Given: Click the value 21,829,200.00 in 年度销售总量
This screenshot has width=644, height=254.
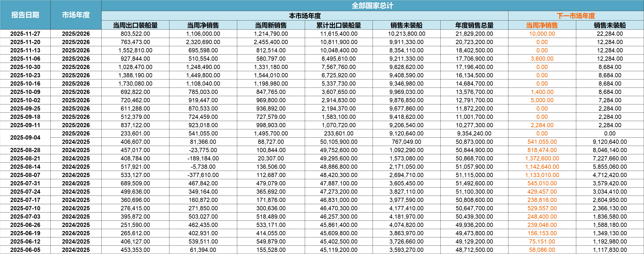Looking at the screenshot, I should pyautogui.click(x=474, y=34).
